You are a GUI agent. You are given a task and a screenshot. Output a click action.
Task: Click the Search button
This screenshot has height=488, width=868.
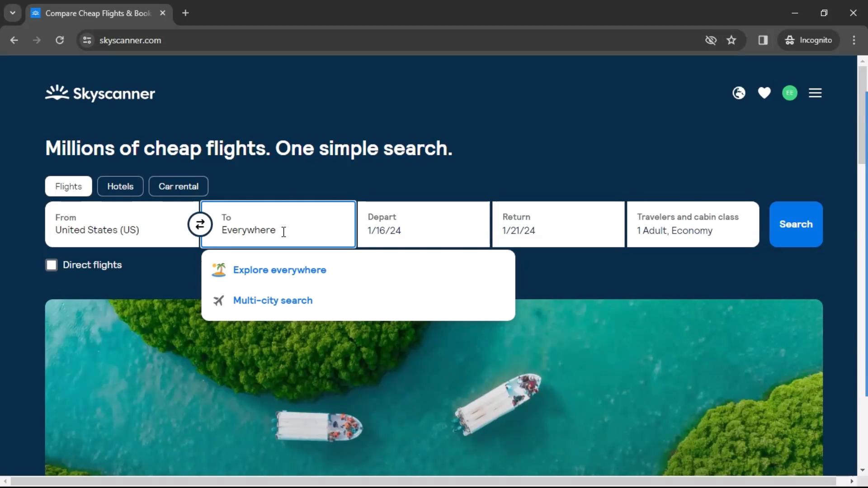tap(797, 224)
